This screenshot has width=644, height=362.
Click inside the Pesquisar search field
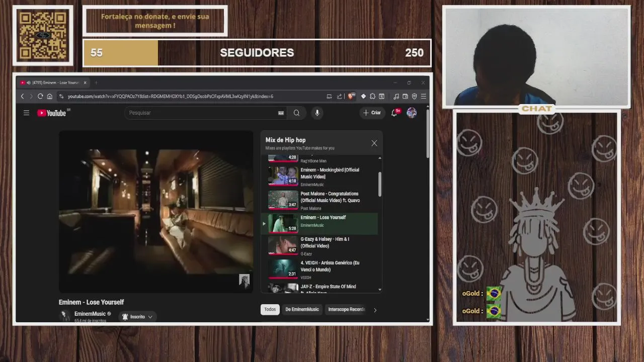click(201, 113)
